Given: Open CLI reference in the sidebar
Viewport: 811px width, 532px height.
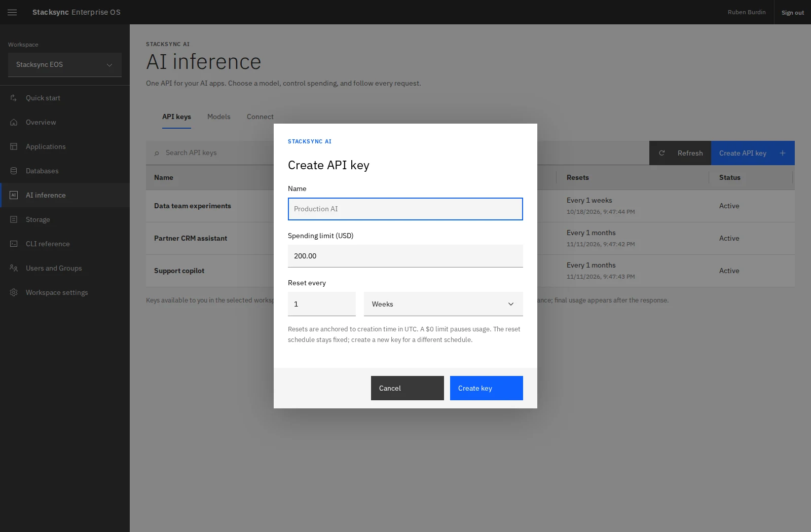Looking at the screenshot, I should [65, 244].
